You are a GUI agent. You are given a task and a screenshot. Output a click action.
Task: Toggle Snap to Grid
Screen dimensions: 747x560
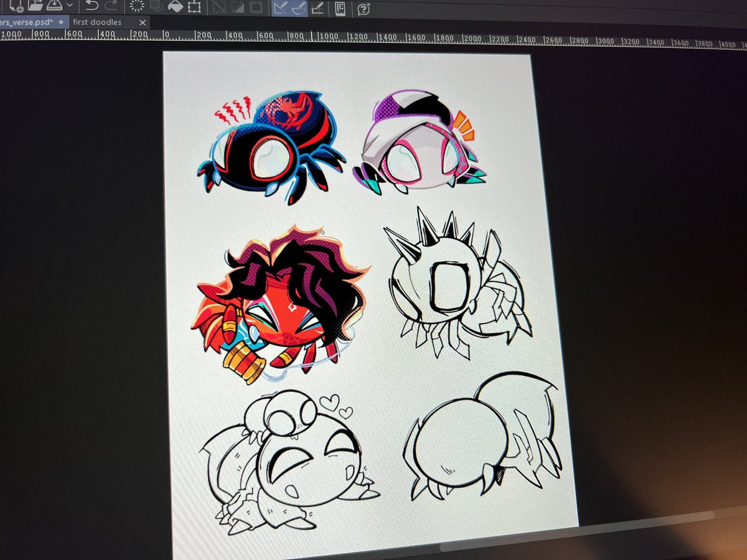pyautogui.click(x=317, y=9)
